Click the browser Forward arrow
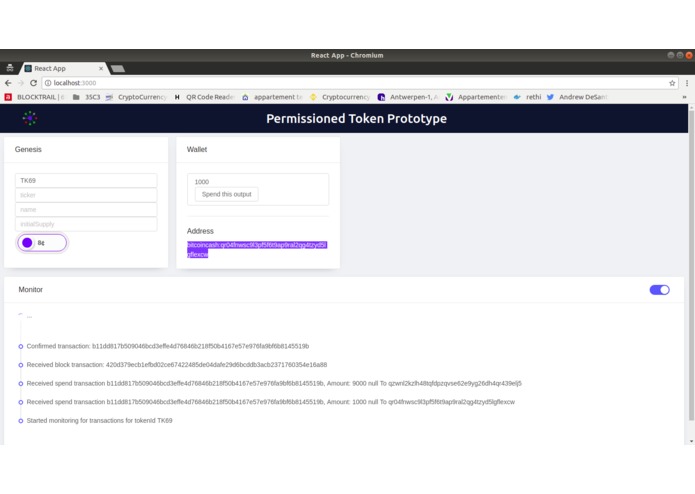Screen dimensions: 695x494 pyautogui.click(x=20, y=83)
